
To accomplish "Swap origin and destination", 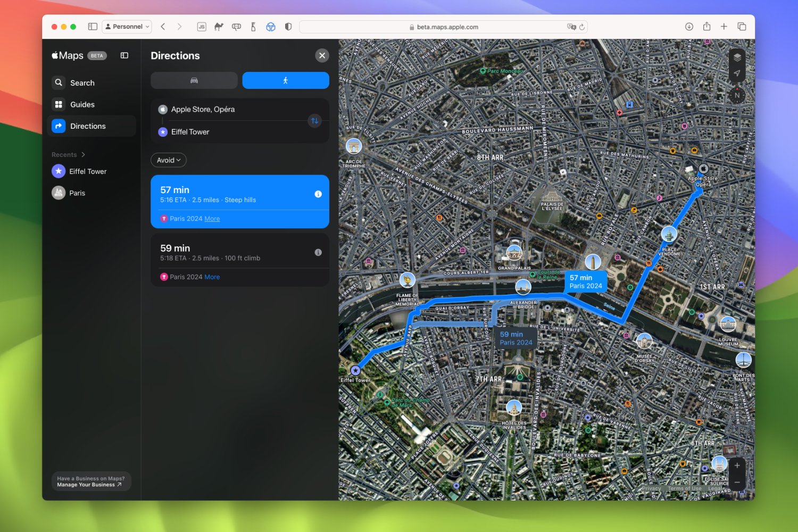I will pyautogui.click(x=315, y=121).
